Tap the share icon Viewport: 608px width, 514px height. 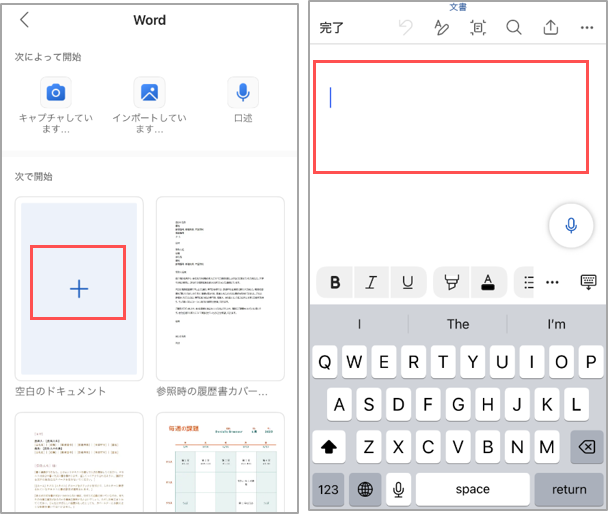551,28
